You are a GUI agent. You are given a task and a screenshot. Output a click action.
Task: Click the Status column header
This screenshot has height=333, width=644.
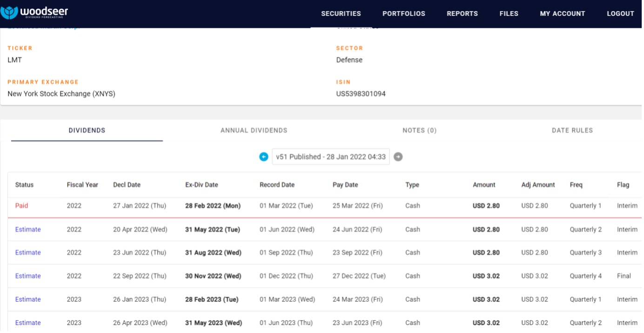(24, 185)
